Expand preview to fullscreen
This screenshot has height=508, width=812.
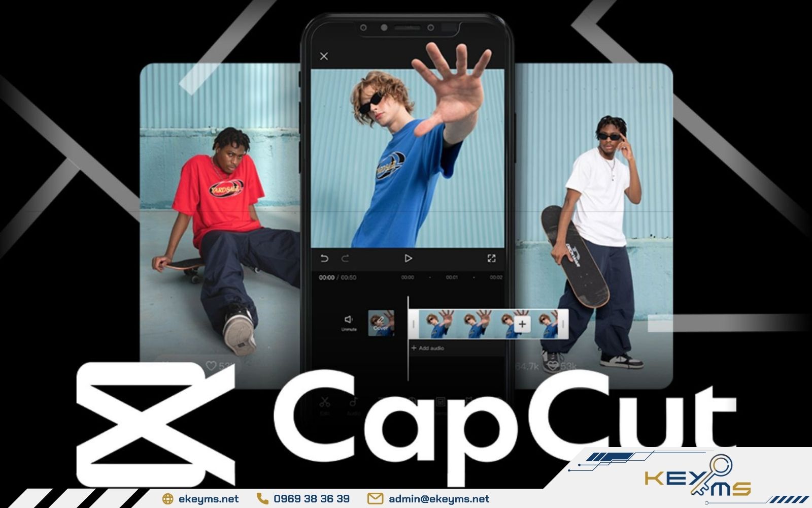point(491,259)
